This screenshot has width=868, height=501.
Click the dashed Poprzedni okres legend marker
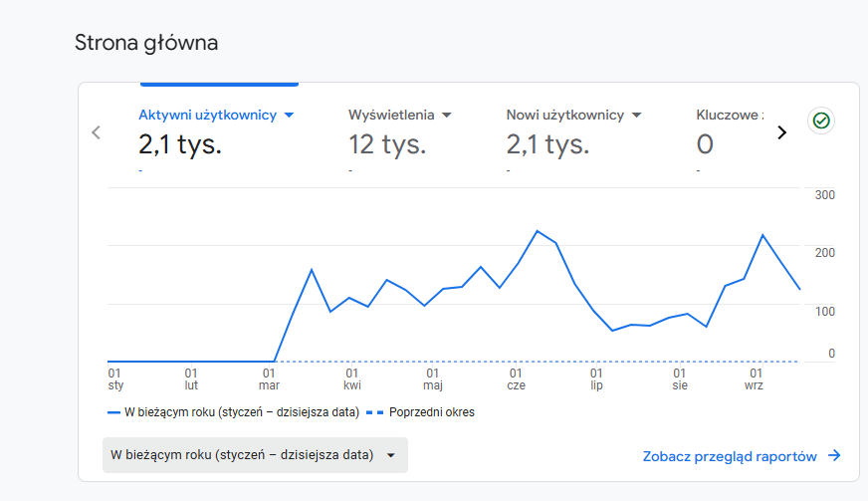click(x=375, y=412)
